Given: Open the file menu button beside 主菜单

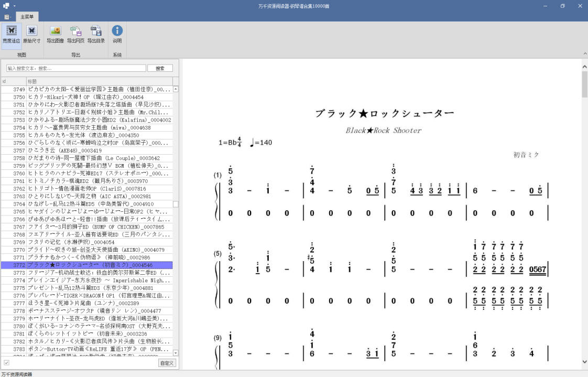Looking at the screenshot, I should click(7, 17).
